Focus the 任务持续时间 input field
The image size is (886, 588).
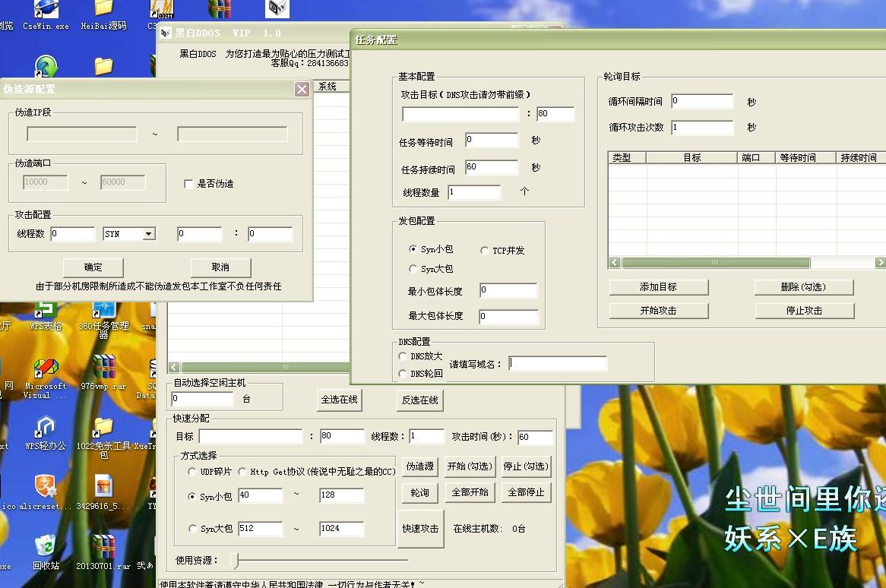click(x=492, y=167)
